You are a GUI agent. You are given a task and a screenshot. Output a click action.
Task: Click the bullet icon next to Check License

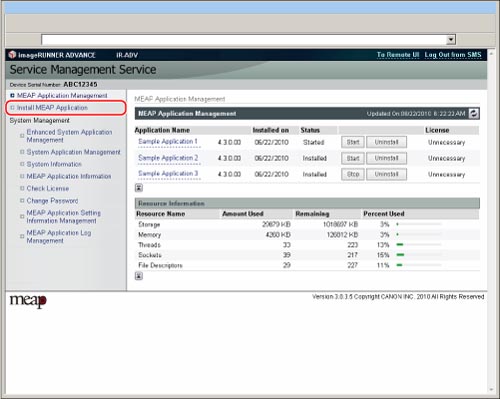click(22, 188)
